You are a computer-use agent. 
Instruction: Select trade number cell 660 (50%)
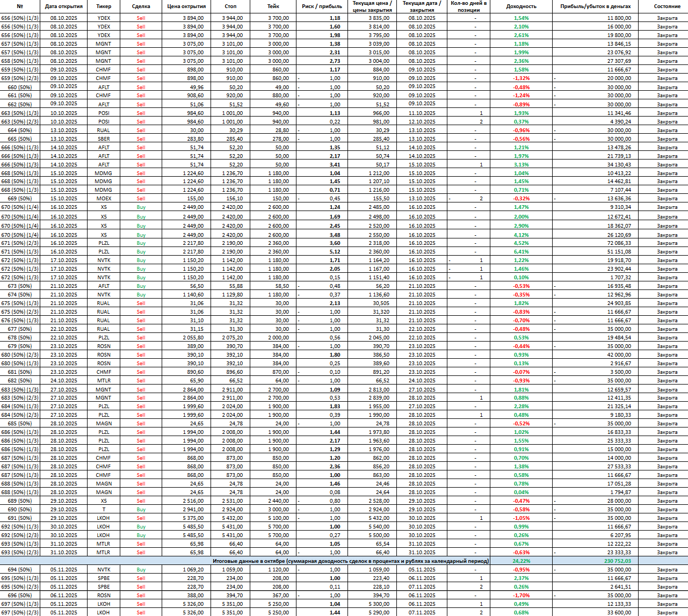pyautogui.click(x=20, y=88)
